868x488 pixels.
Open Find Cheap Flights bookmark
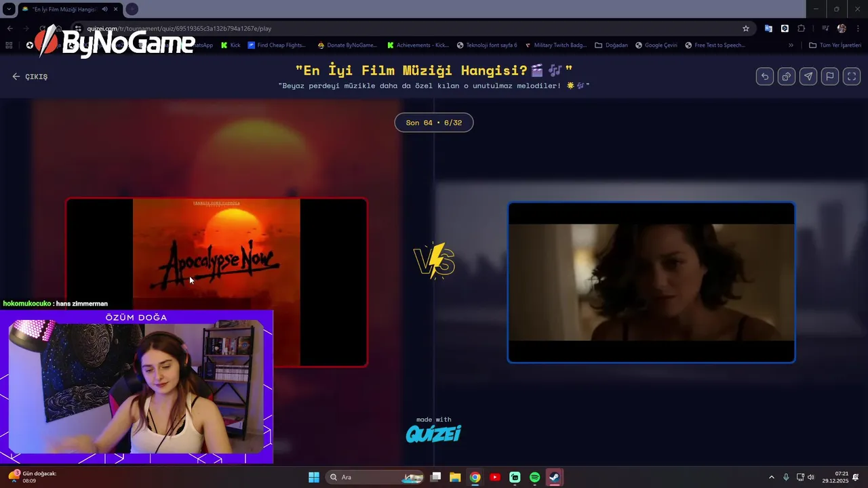click(x=277, y=45)
